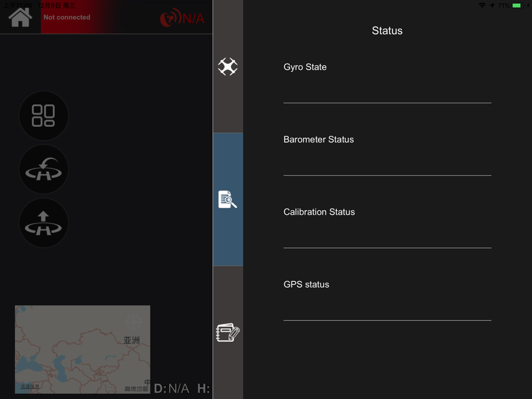Click the H: height readout

(x=204, y=388)
